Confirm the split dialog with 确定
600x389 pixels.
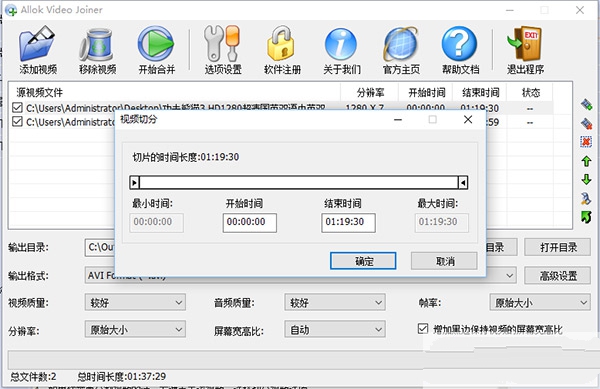[363, 261]
